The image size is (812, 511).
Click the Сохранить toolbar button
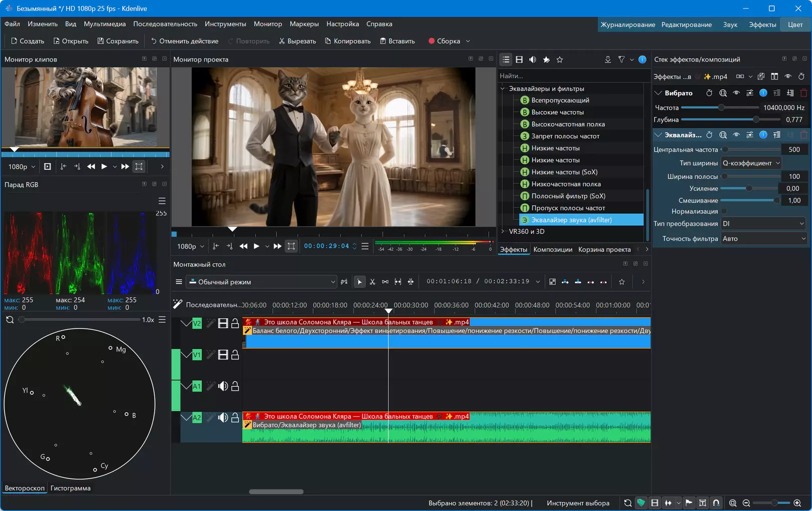coord(118,41)
